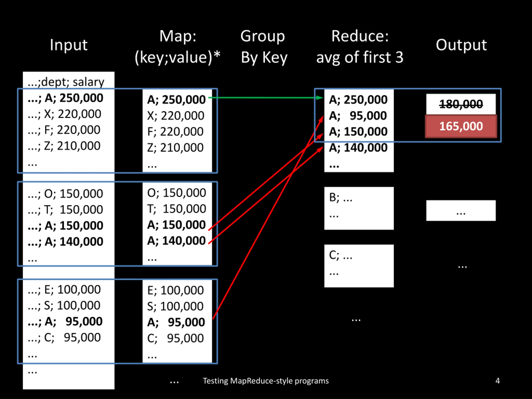Select Map output pair "C; 95,000"

[x=176, y=338]
